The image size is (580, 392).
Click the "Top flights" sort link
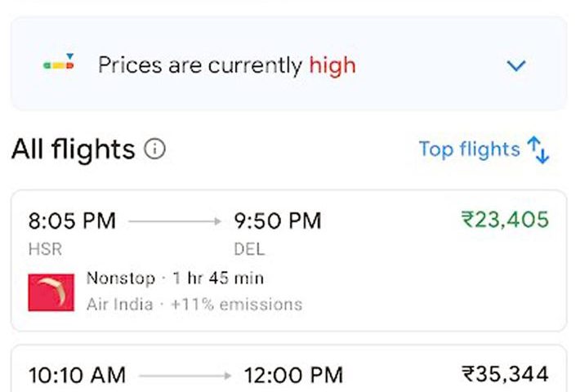(x=469, y=149)
